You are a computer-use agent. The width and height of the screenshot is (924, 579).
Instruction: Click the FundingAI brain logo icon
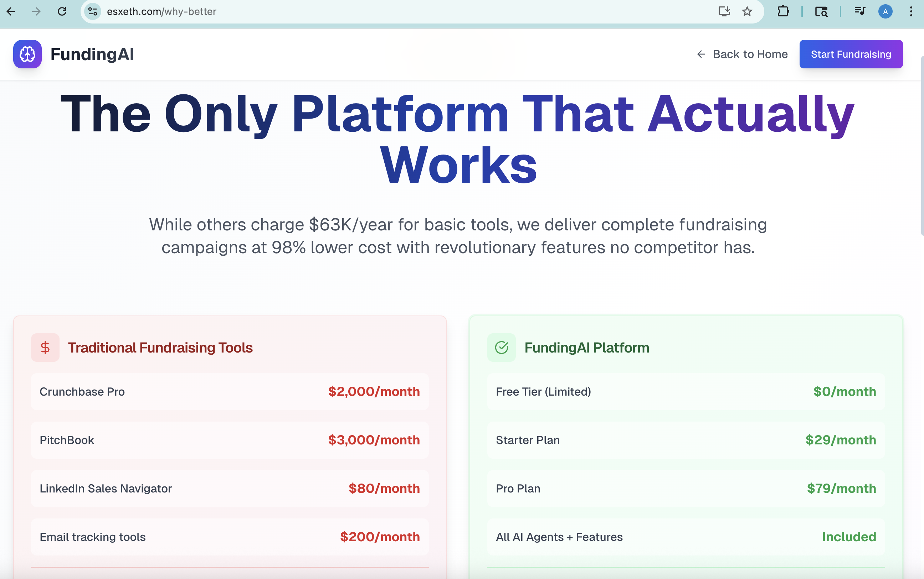(27, 54)
